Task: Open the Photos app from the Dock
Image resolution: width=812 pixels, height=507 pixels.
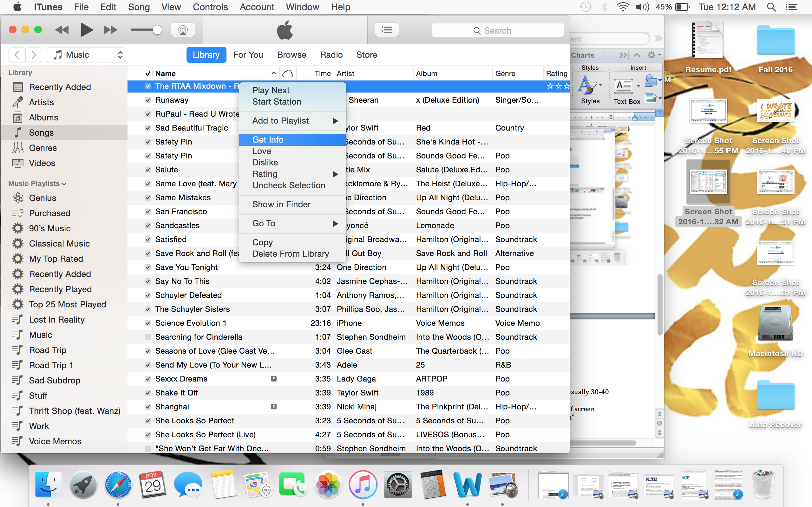Action: (x=328, y=485)
